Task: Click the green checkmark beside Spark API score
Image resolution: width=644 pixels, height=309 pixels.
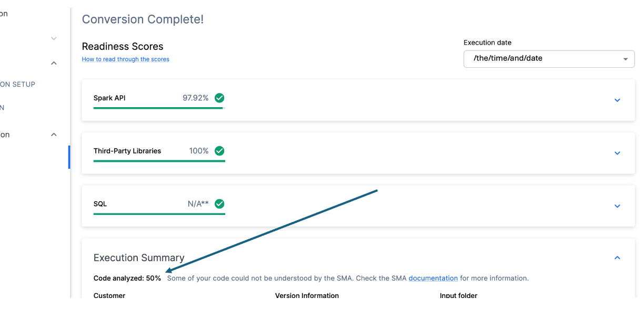Action: (219, 98)
